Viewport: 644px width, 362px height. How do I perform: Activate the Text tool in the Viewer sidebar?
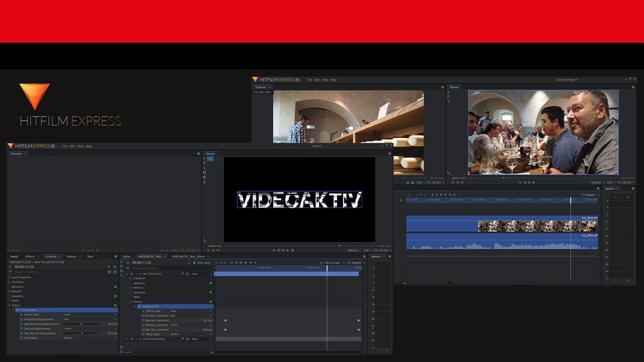205,167
